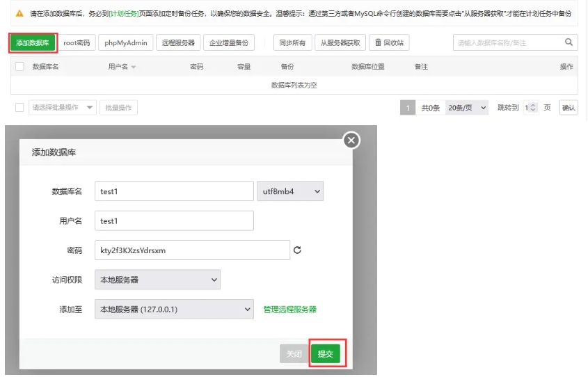The width and height of the screenshot is (588, 377).
Task: Open the 20条/页 page size dropdown
Action: [x=467, y=108]
